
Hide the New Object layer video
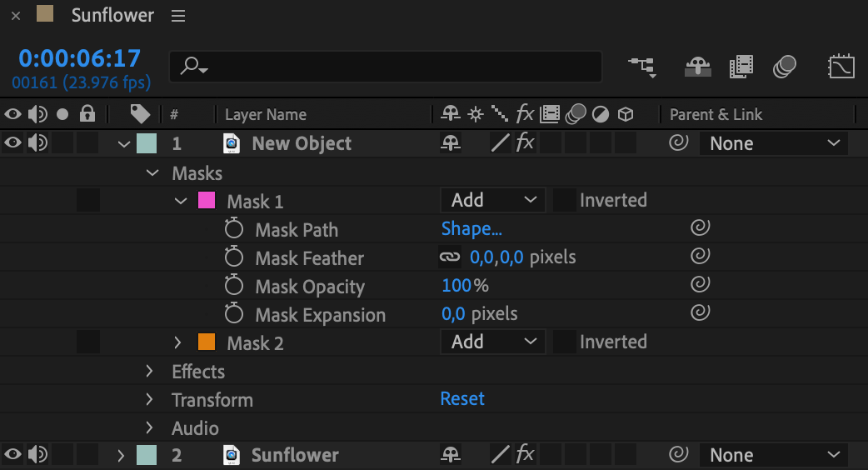coord(12,142)
